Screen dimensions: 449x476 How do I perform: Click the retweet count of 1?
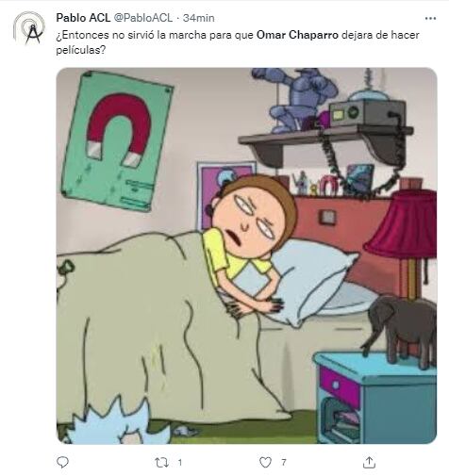click(180, 463)
